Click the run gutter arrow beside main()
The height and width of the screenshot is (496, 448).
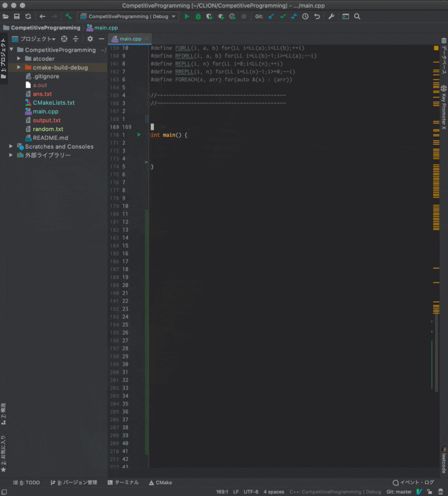click(138, 135)
